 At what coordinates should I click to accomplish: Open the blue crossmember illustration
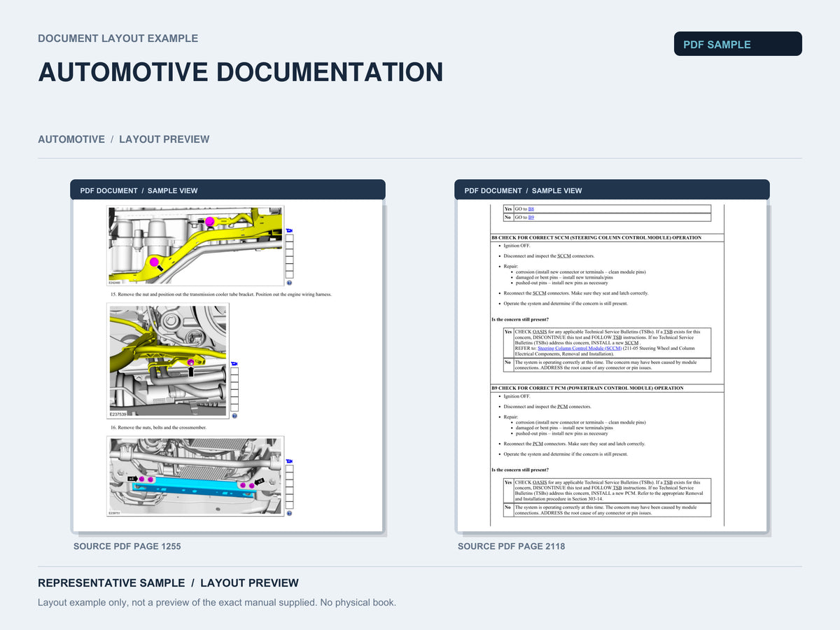[x=195, y=477]
